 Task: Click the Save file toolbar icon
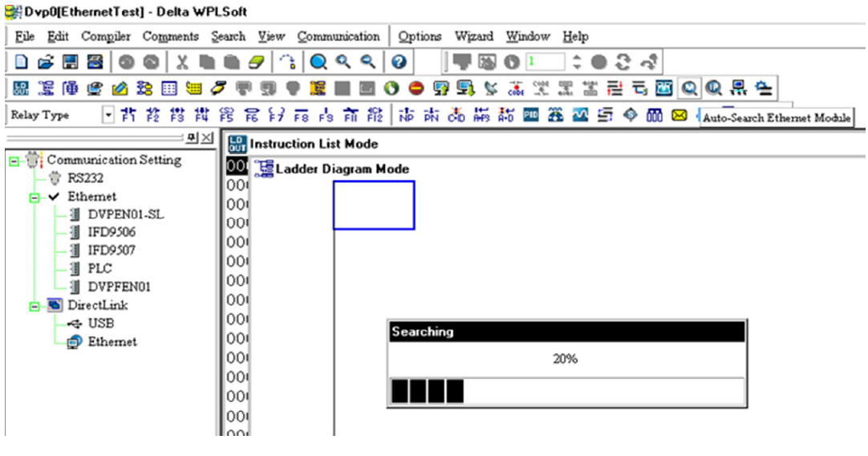(x=71, y=62)
